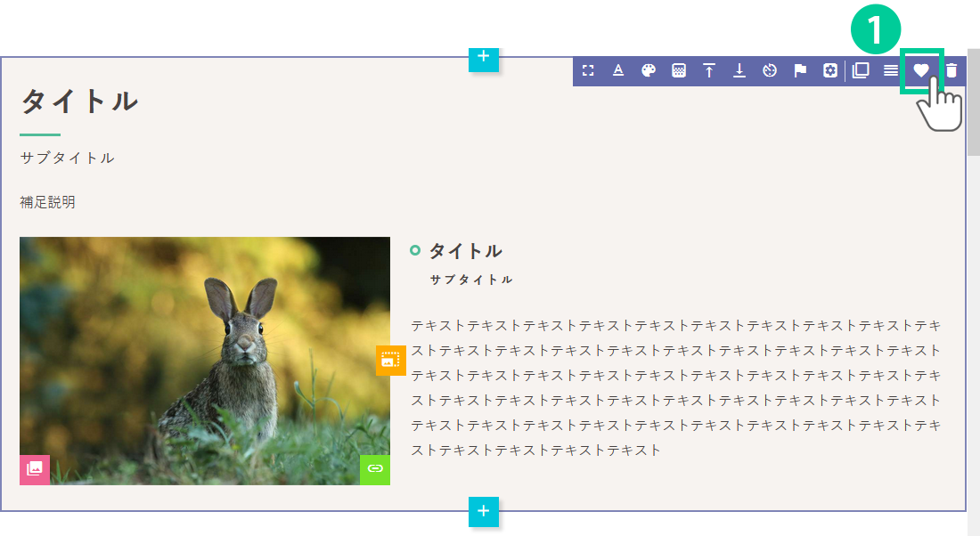
Task: Duplicate block using the copy icon
Action: tap(861, 71)
